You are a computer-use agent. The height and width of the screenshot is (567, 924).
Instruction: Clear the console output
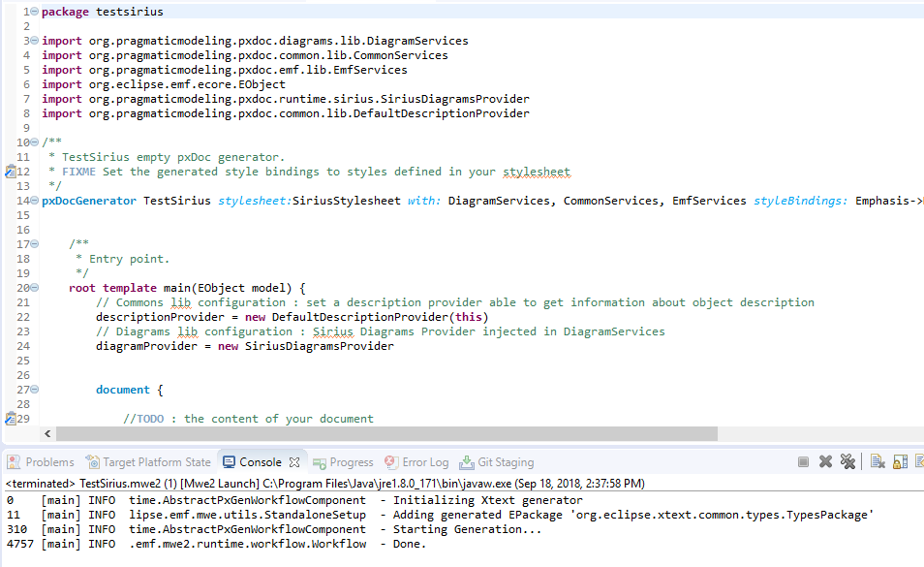click(x=878, y=462)
